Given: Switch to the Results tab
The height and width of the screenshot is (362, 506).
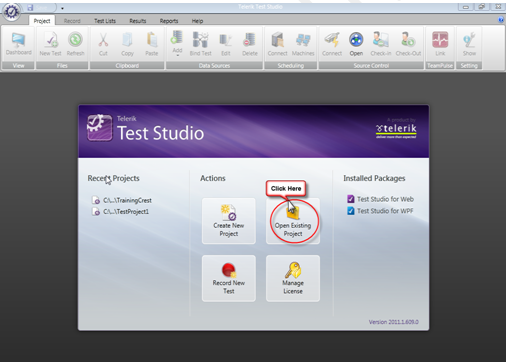Looking at the screenshot, I should (138, 21).
